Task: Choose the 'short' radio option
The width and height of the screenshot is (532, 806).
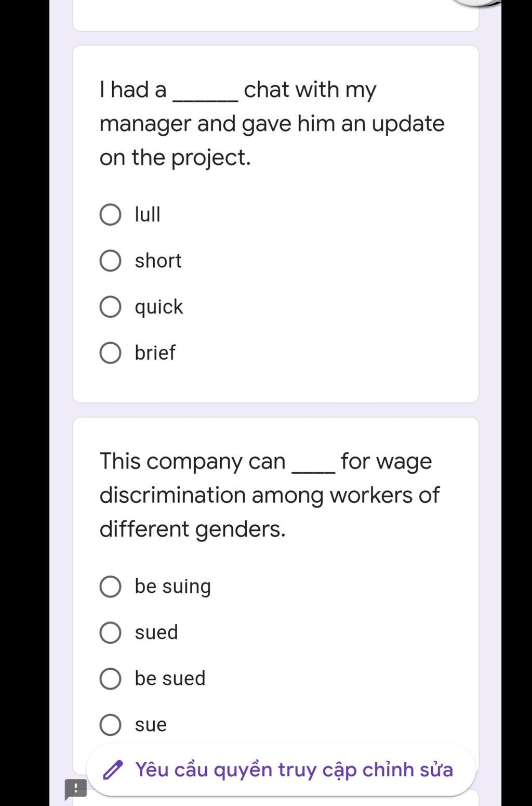Action: [110, 261]
